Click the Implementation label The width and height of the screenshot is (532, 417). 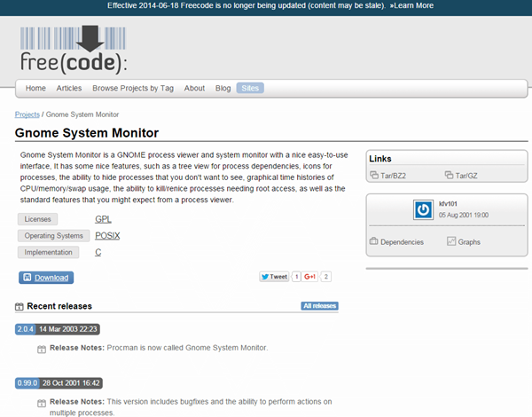48,252
